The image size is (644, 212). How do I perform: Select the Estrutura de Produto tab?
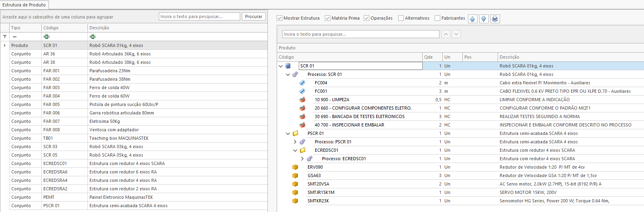coord(24,5)
